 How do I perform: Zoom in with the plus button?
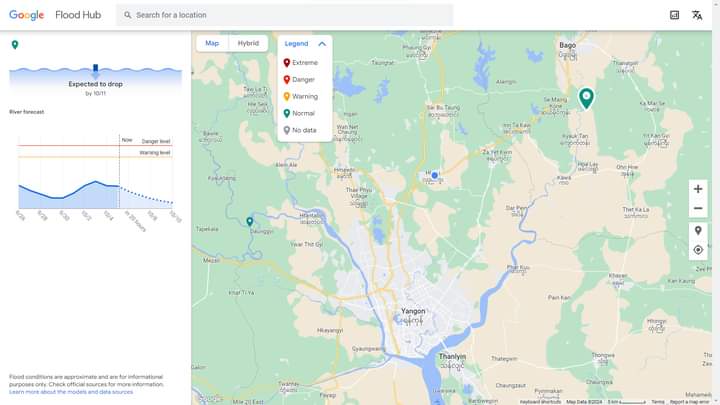(x=698, y=189)
